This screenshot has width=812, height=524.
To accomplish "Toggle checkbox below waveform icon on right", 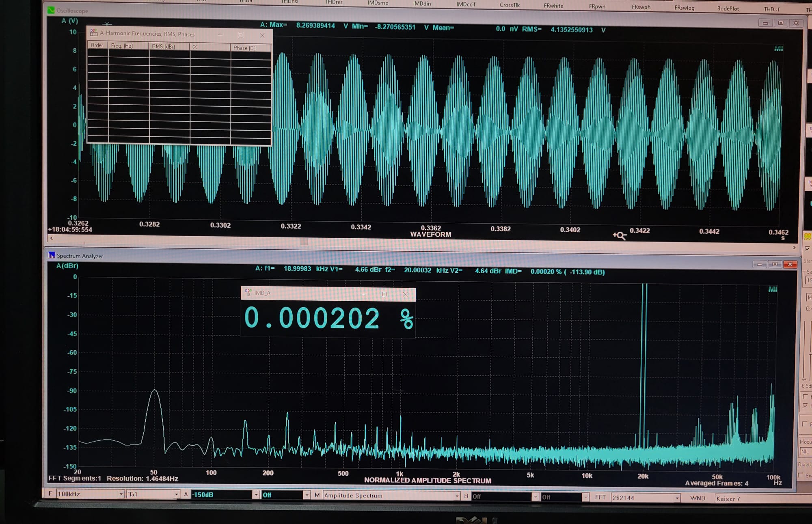I will [807, 248].
